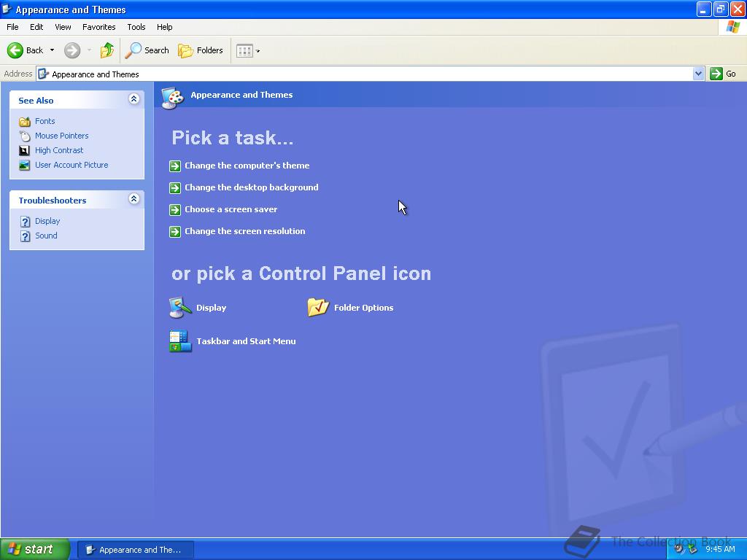Click the Display label under Control Panel icons
Viewport: 747px width, 560px height.
point(211,308)
